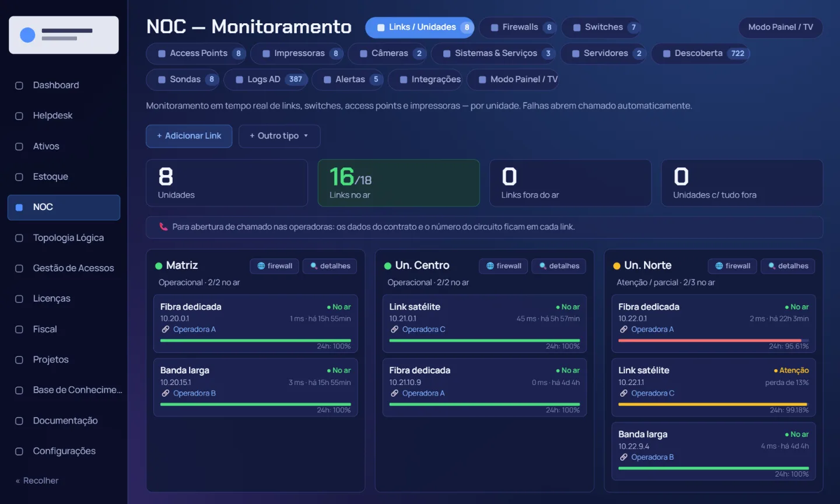This screenshot has height=504, width=840.
Task: Open Base de Conhecimento in the sidebar
Action: click(64, 390)
